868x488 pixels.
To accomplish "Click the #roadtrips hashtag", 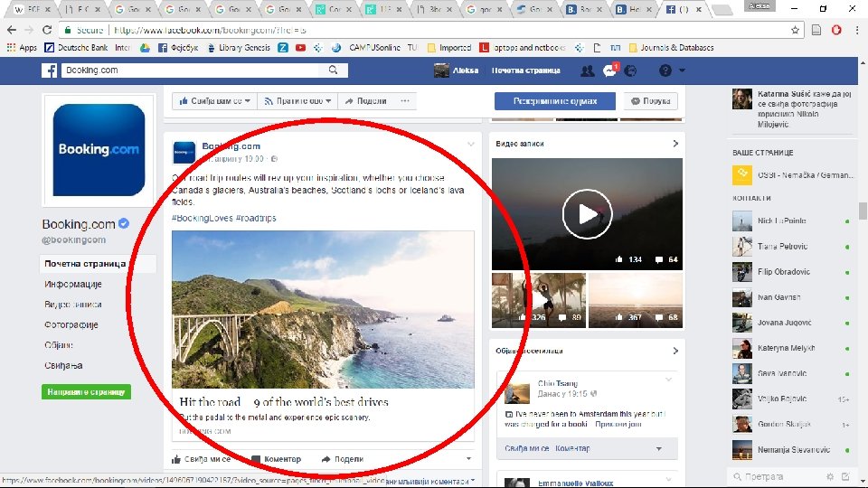I will coord(256,218).
